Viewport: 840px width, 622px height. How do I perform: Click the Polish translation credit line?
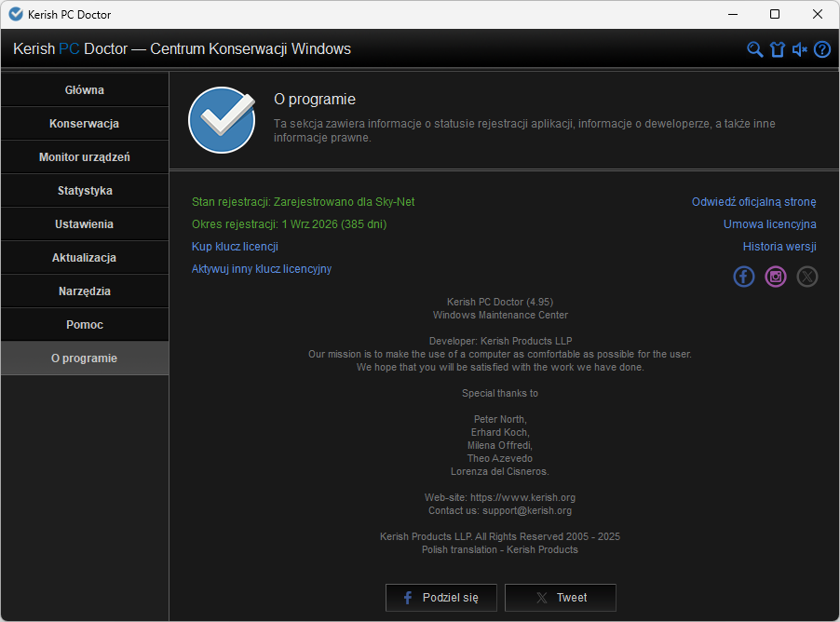[x=500, y=549]
